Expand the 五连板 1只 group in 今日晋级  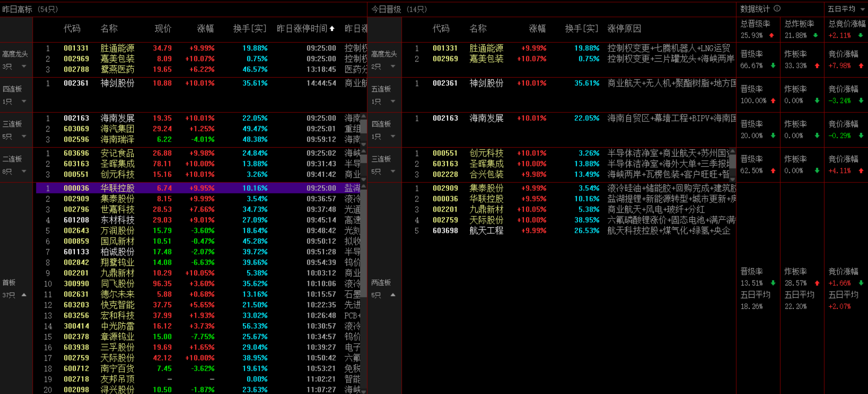393,102
